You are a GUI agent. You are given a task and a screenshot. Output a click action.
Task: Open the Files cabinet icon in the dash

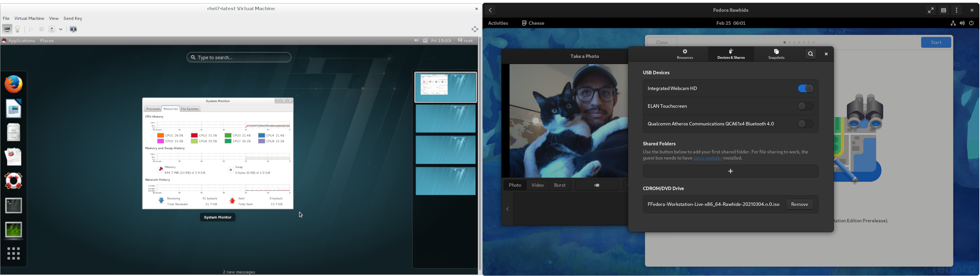(x=14, y=132)
